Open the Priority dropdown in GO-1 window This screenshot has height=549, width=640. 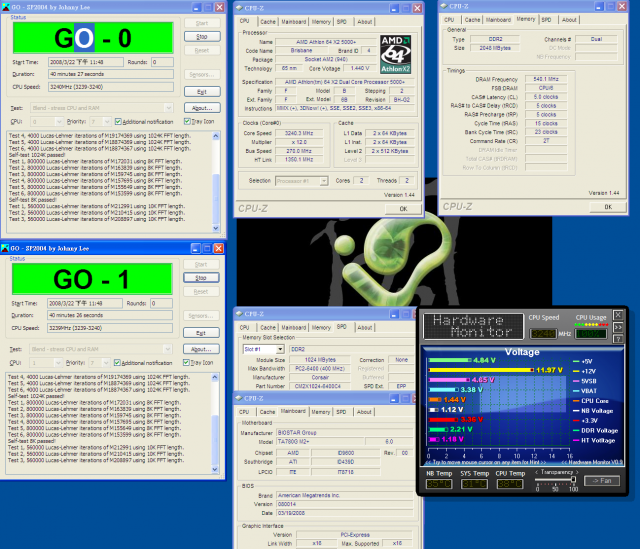coord(106,363)
